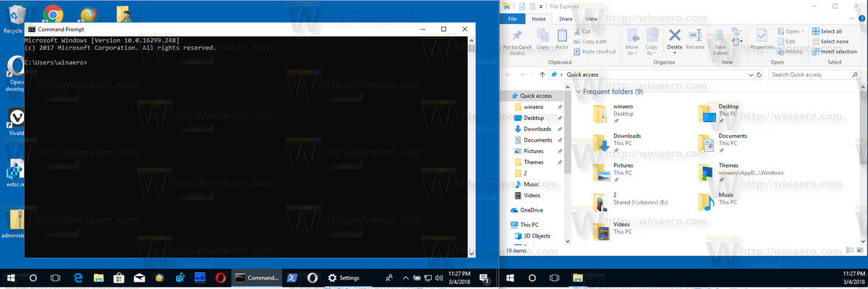The width and height of the screenshot is (868, 289).
Task: Open the File tab in File Explorer
Action: tap(512, 19)
